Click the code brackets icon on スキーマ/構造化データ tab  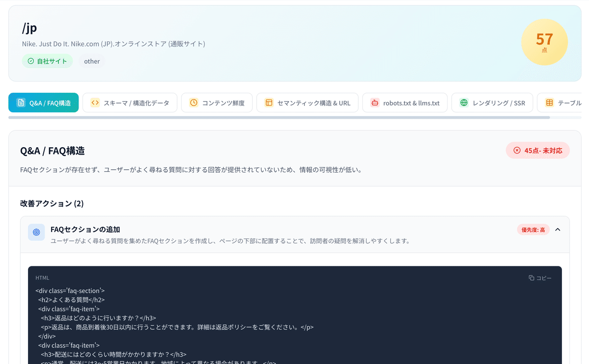[x=96, y=103]
